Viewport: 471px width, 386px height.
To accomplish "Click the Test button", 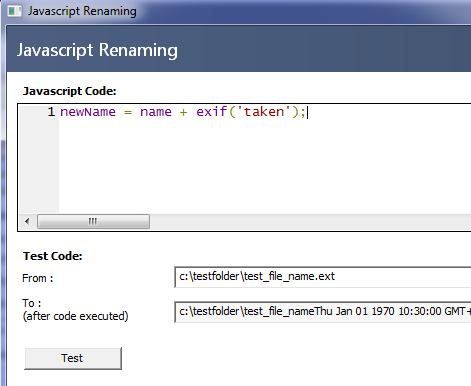I will [73, 358].
